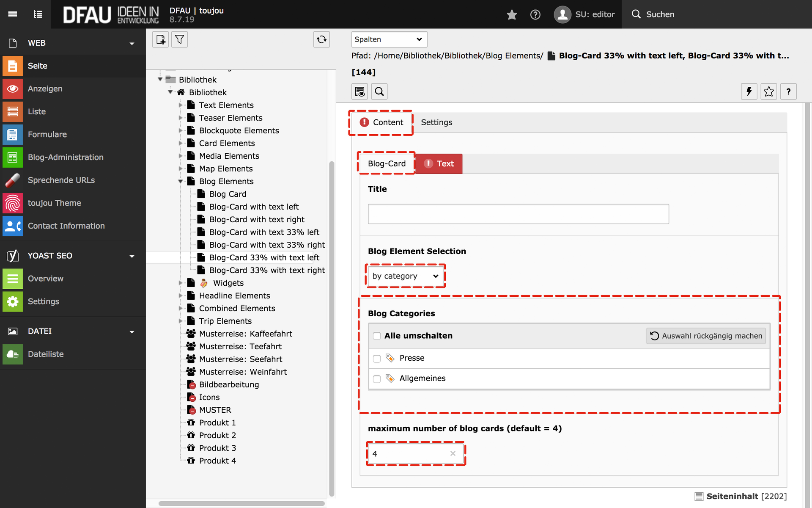Click the magnifier search icon in docheader
This screenshot has height=508, width=812.
379,91
